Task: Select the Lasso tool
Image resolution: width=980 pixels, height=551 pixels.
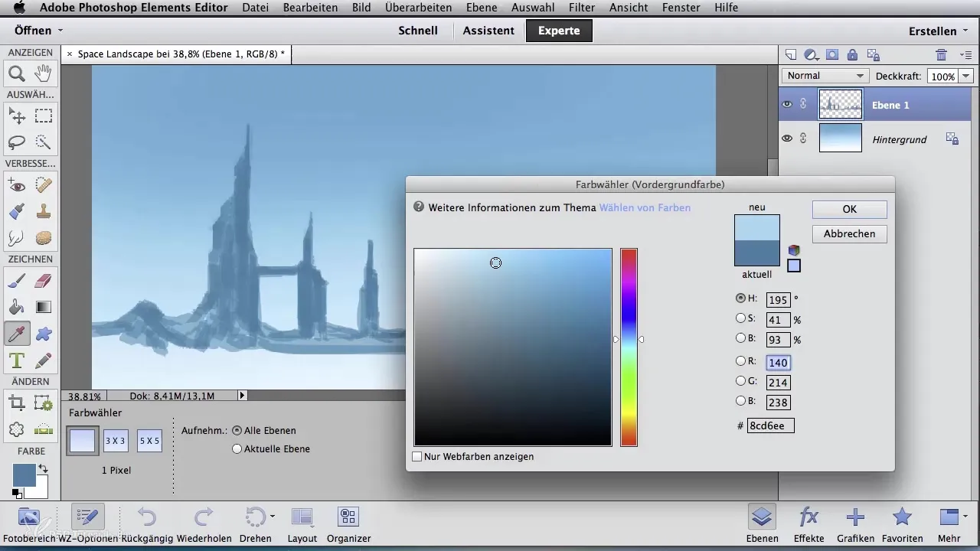Action: click(16, 142)
